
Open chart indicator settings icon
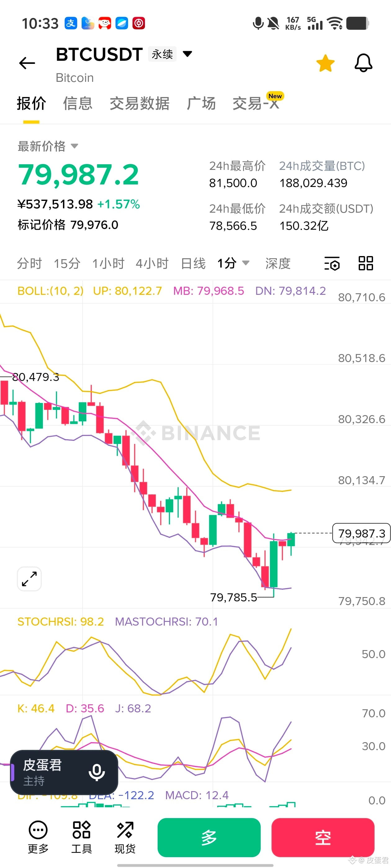[x=332, y=263]
